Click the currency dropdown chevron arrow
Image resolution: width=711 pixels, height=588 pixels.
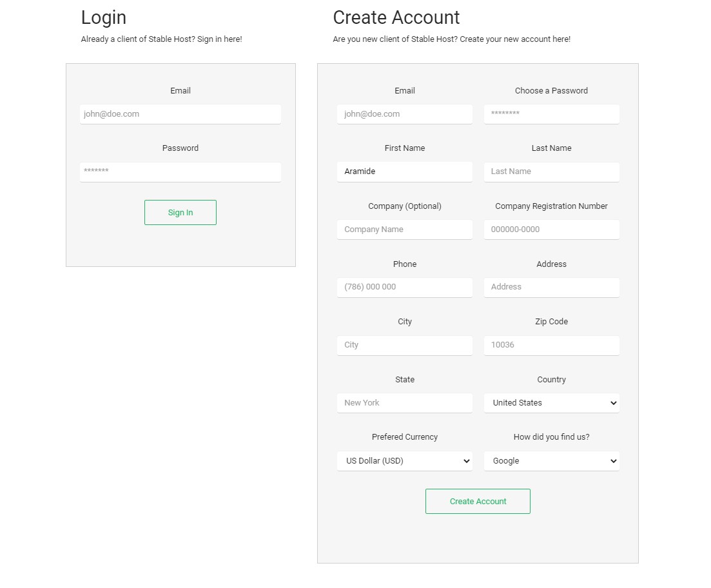coord(466,461)
